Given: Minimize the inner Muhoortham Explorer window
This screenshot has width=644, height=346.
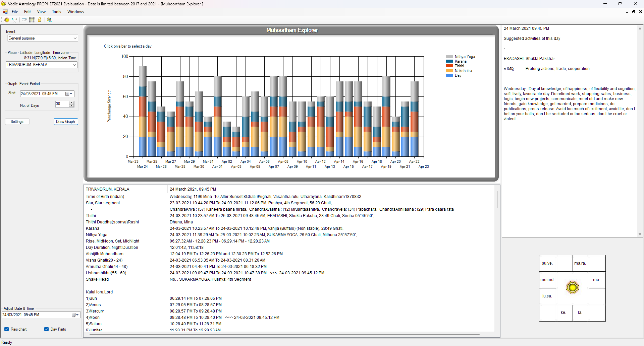Looking at the screenshot, I should (x=627, y=12).
